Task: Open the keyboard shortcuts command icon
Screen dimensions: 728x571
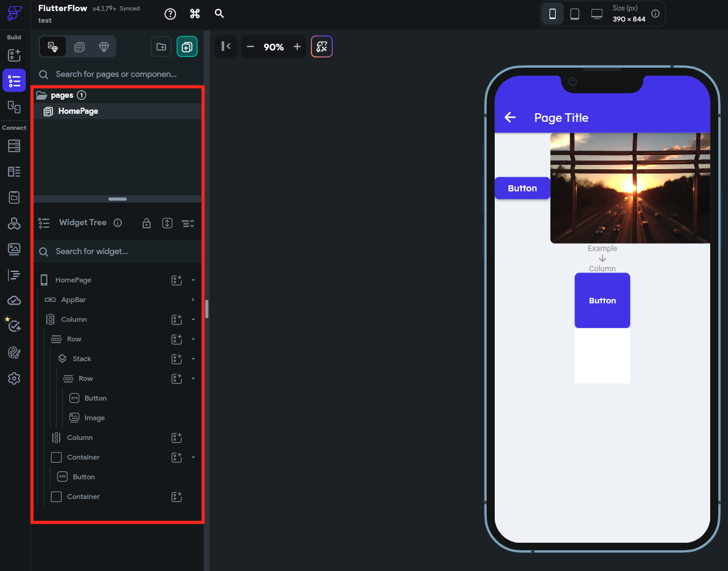Action: [195, 14]
